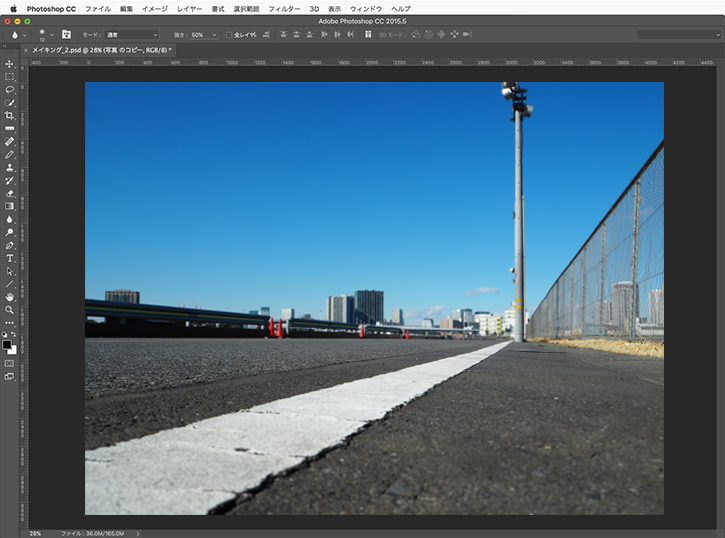Screen dimensions: 725x538
Task: Collapse the toolbox using its double-arrow
Action: [5, 46]
